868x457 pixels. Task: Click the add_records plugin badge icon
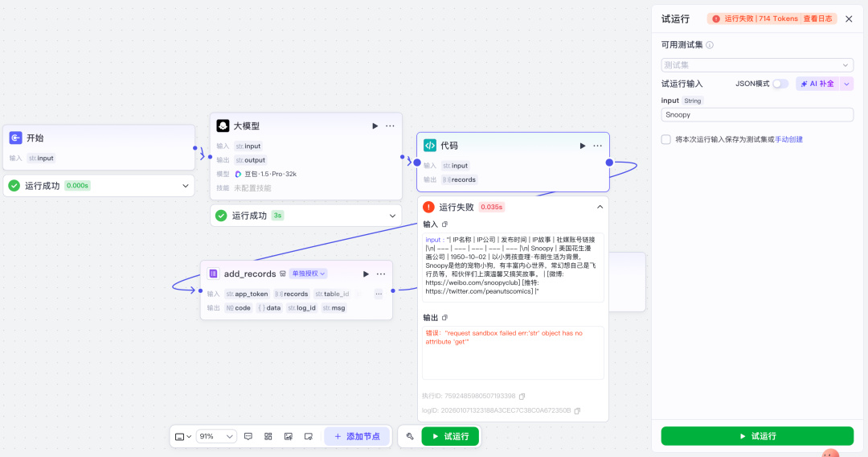tap(283, 274)
